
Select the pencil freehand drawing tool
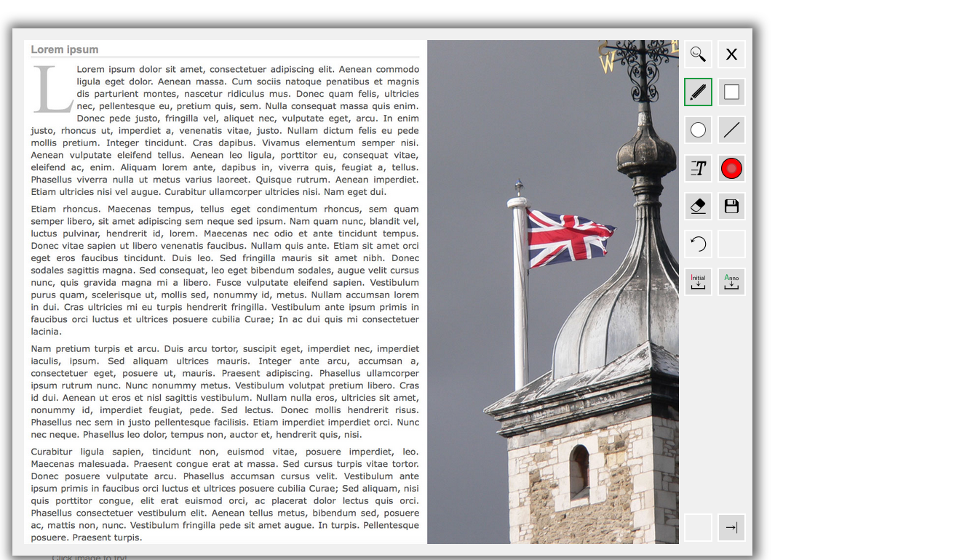pyautogui.click(x=698, y=92)
